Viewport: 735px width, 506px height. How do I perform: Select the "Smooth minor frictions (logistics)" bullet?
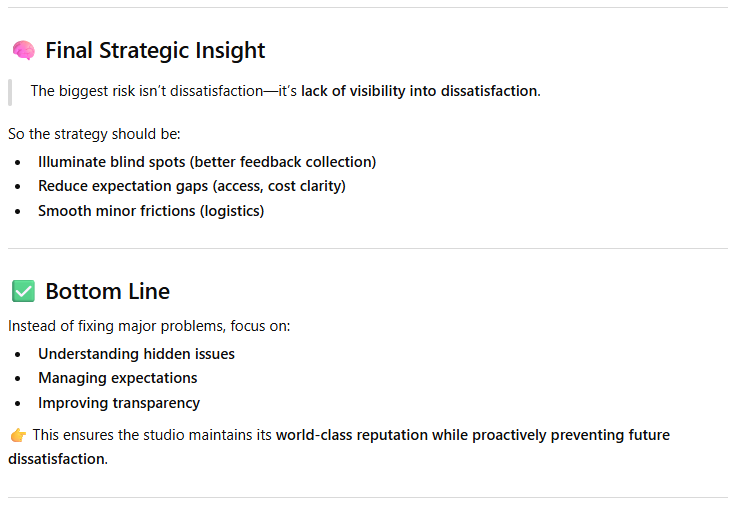(x=150, y=211)
